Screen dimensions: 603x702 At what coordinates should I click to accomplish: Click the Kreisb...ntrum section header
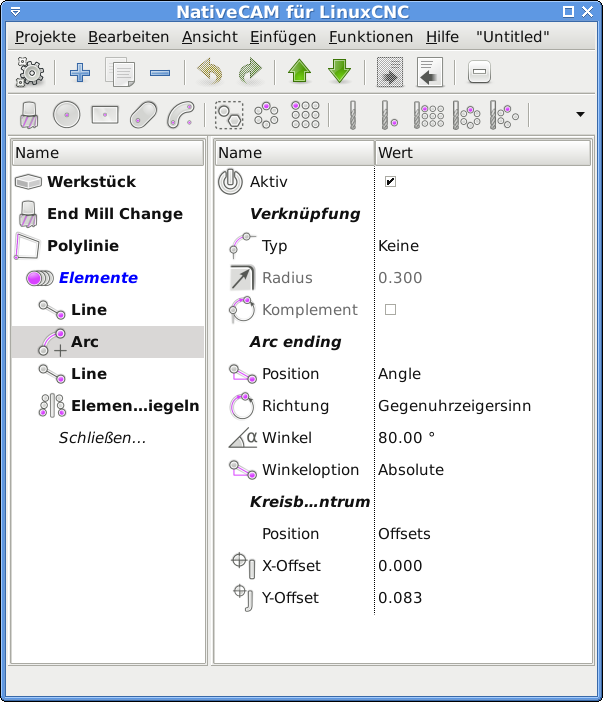pos(310,502)
